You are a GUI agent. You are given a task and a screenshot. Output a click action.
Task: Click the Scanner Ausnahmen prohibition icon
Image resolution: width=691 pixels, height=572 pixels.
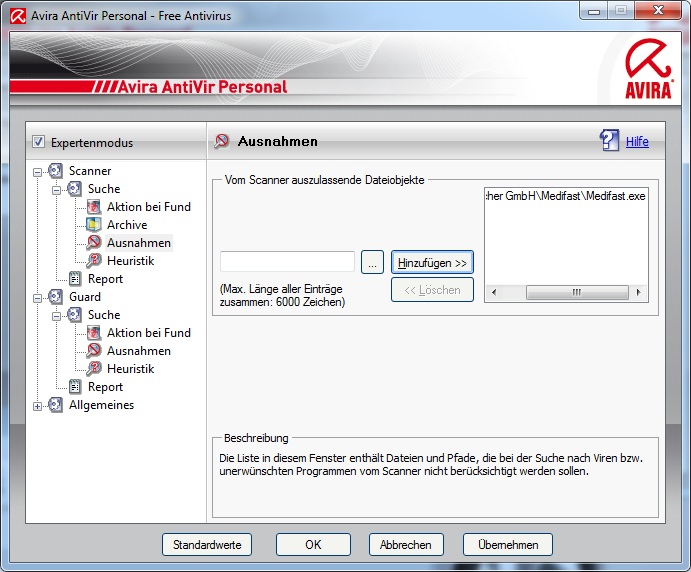click(93, 242)
